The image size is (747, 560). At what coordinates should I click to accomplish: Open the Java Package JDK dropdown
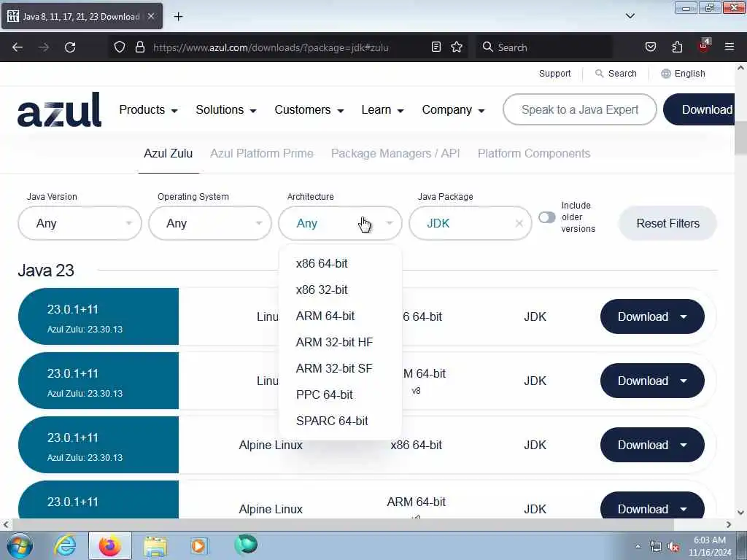[471, 223]
